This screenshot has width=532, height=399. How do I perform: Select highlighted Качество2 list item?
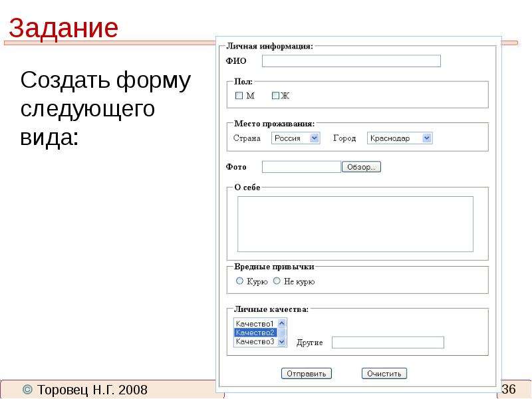click(255, 332)
